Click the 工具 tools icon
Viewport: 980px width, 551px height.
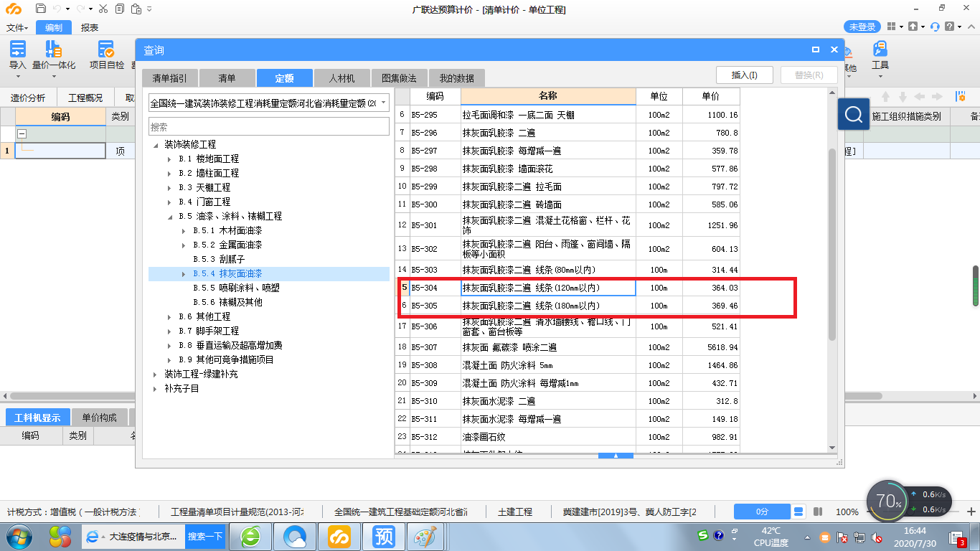point(880,49)
